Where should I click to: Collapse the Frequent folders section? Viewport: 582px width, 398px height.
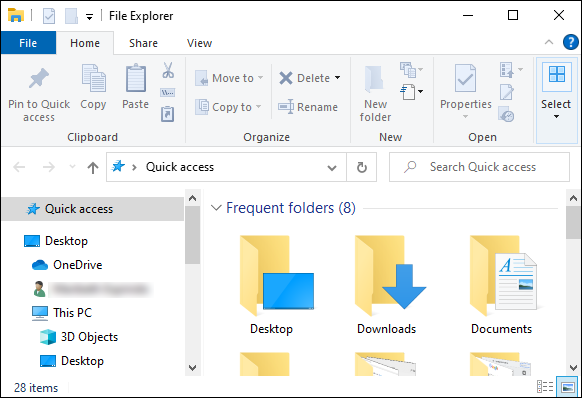point(216,208)
